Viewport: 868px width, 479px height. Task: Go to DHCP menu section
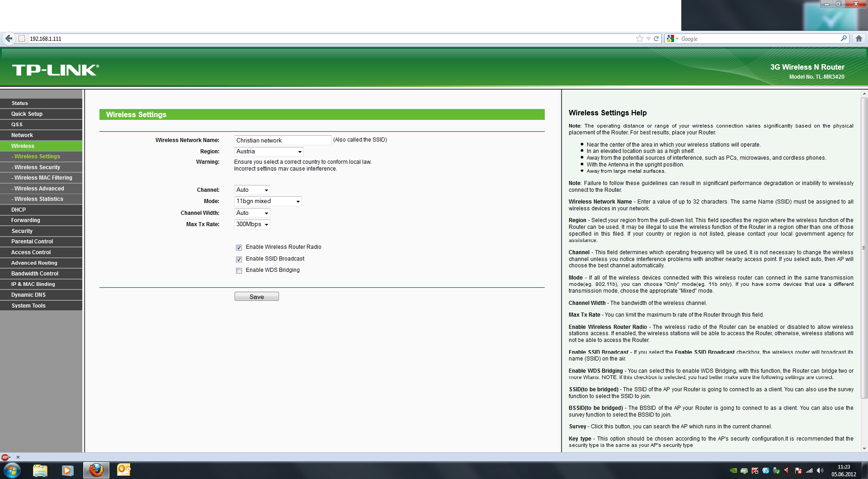(x=19, y=210)
